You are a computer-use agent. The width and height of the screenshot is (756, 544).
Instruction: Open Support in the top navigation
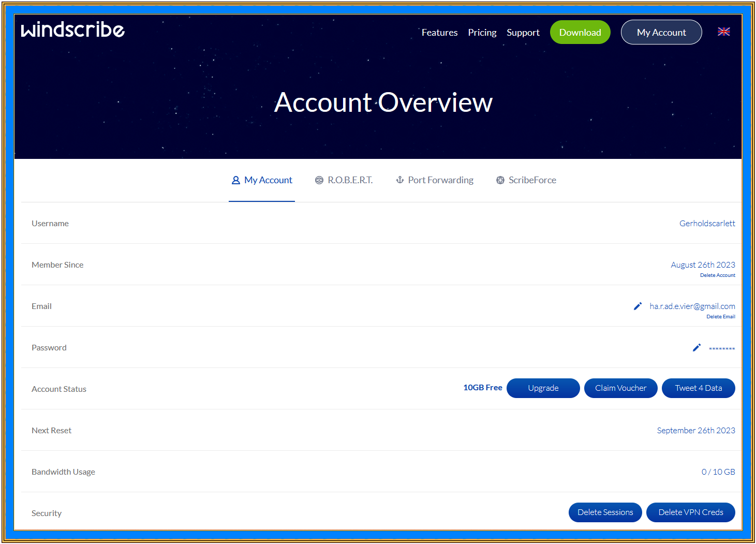point(523,32)
